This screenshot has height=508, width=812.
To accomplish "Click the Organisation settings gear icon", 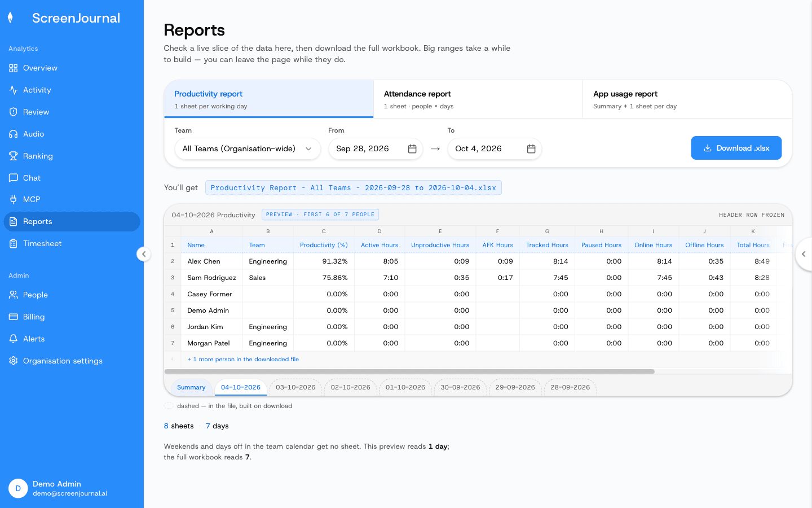I will 14,361.
